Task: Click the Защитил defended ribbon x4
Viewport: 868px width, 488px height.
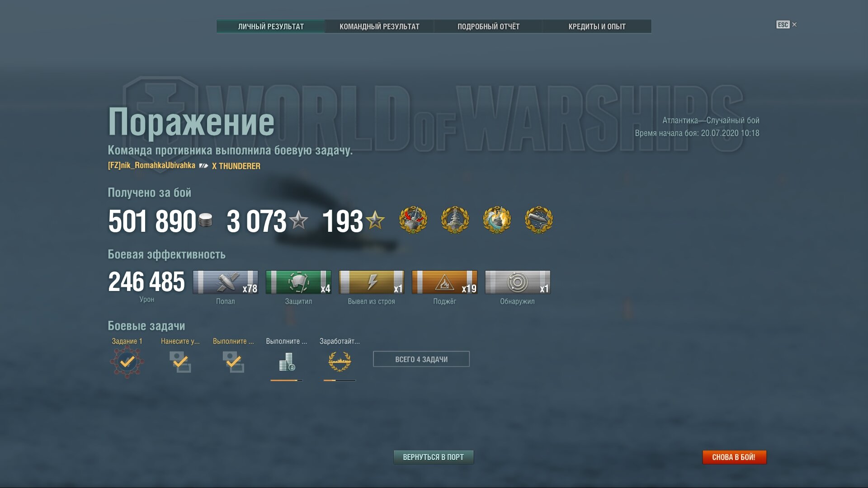Action: 298,282
